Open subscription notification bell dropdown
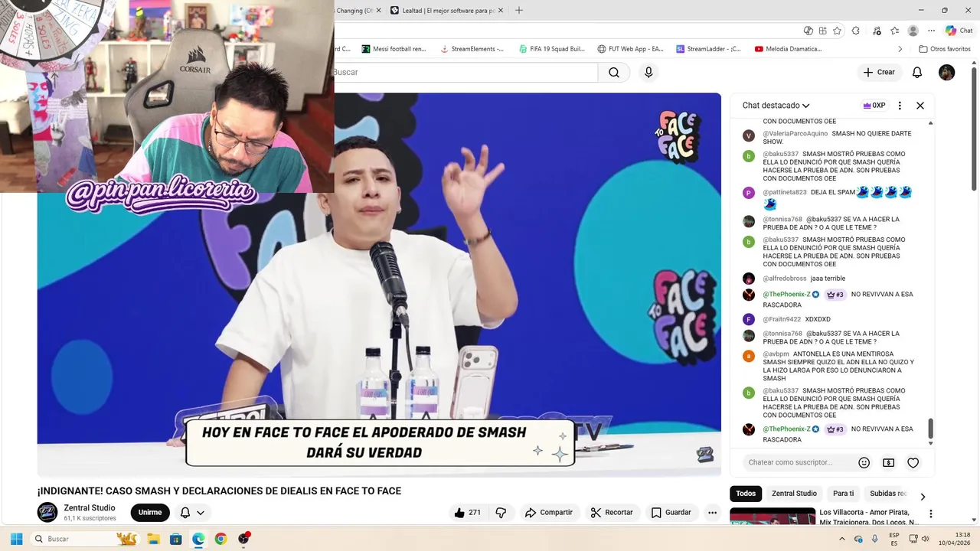Screen dimensions: 980x551 192,513
